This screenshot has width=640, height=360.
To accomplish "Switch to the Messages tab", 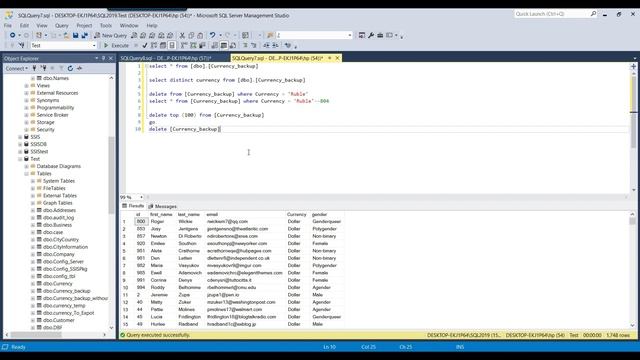I will click(162, 207).
